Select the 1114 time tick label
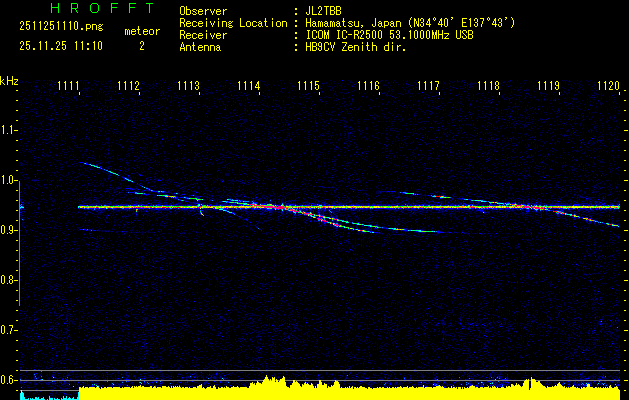629x400 pixels. coord(249,87)
